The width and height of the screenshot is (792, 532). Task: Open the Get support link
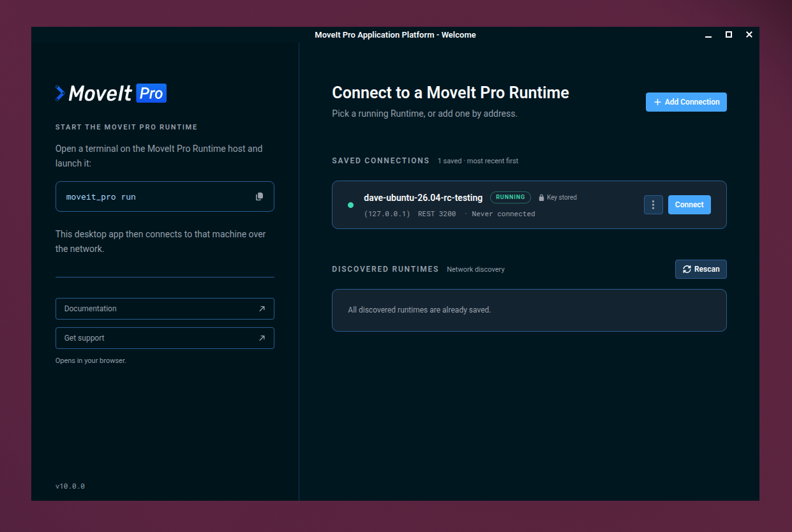[x=165, y=338]
